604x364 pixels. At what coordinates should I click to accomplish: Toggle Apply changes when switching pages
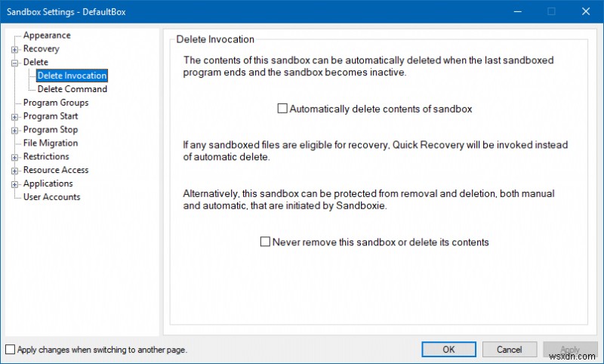click(10, 350)
